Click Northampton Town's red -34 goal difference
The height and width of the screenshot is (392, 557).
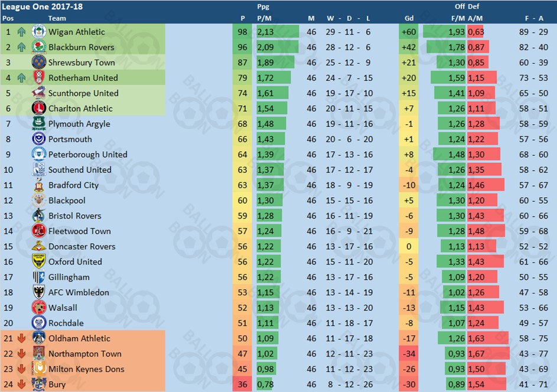pos(408,354)
